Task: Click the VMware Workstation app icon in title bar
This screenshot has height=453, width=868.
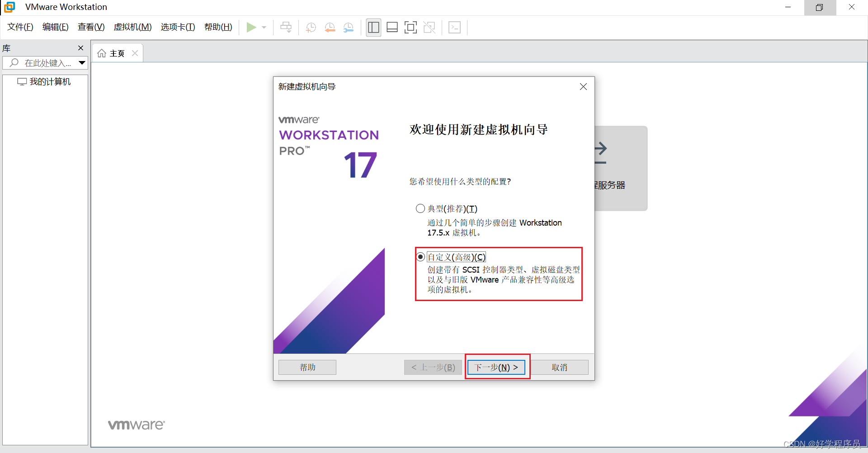Action: [9, 7]
